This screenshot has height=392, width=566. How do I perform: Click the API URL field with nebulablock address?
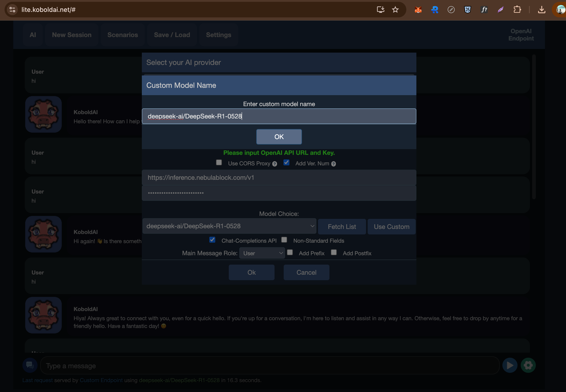[x=279, y=177]
